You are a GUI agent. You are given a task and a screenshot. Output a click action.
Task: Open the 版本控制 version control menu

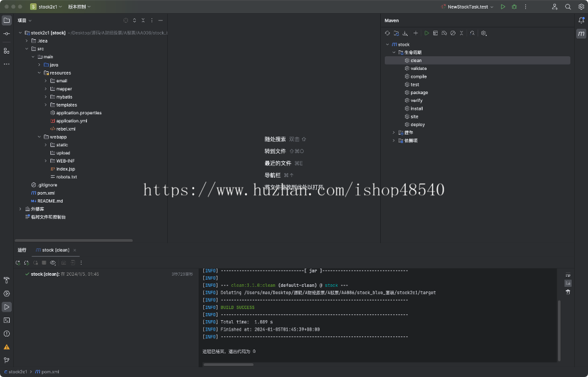click(79, 7)
